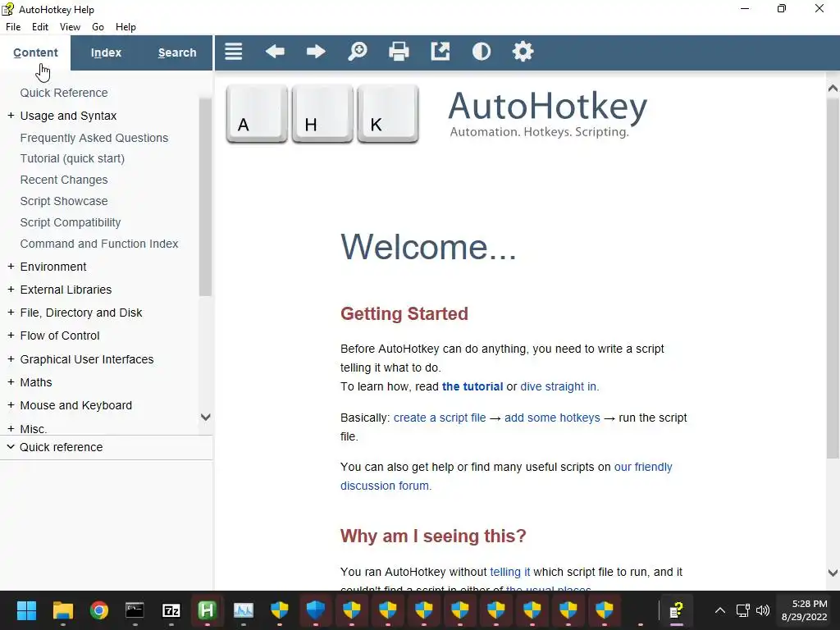Switch to the Content tab
Viewport: 840px width, 630px height.
tap(35, 52)
